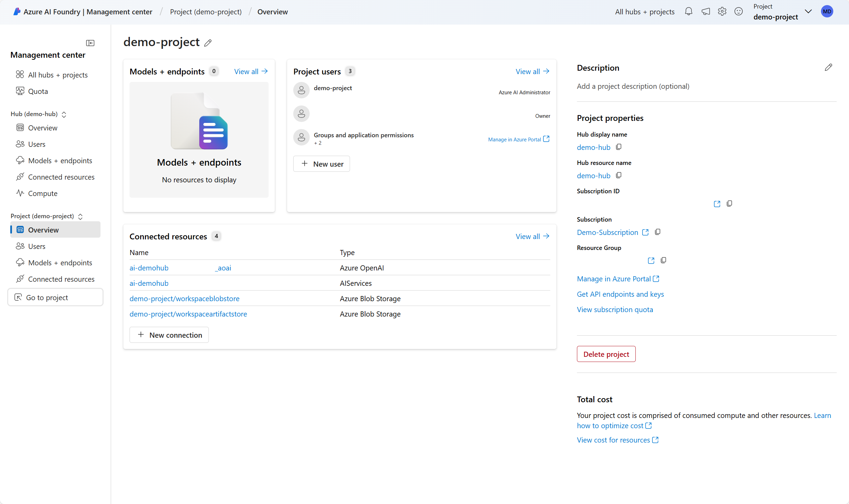Click the ai-demohub connected resource link
The image size is (849, 504).
pyautogui.click(x=149, y=283)
